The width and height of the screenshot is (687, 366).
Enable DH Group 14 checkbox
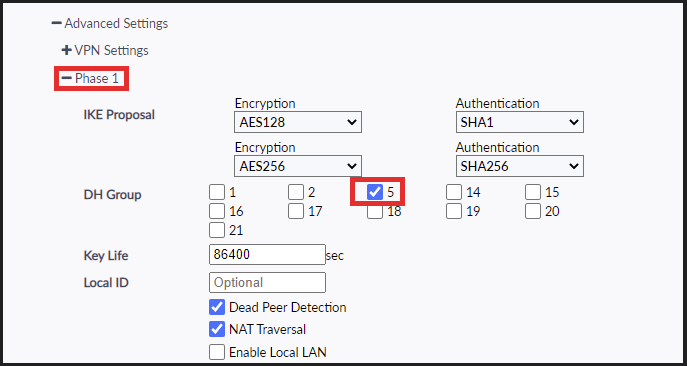(x=454, y=192)
